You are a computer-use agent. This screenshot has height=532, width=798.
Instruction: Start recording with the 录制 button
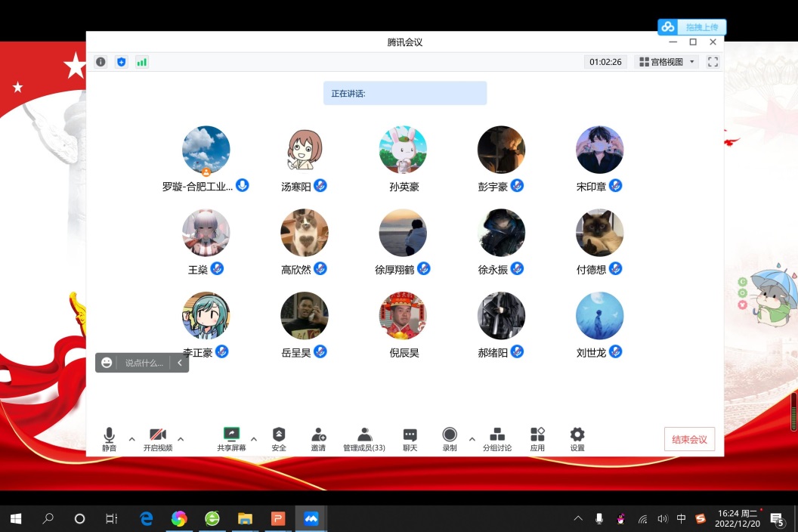click(x=450, y=438)
